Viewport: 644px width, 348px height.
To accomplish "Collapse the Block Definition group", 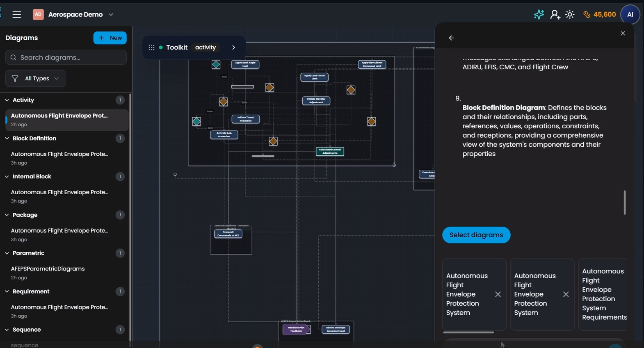I will click(7, 139).
